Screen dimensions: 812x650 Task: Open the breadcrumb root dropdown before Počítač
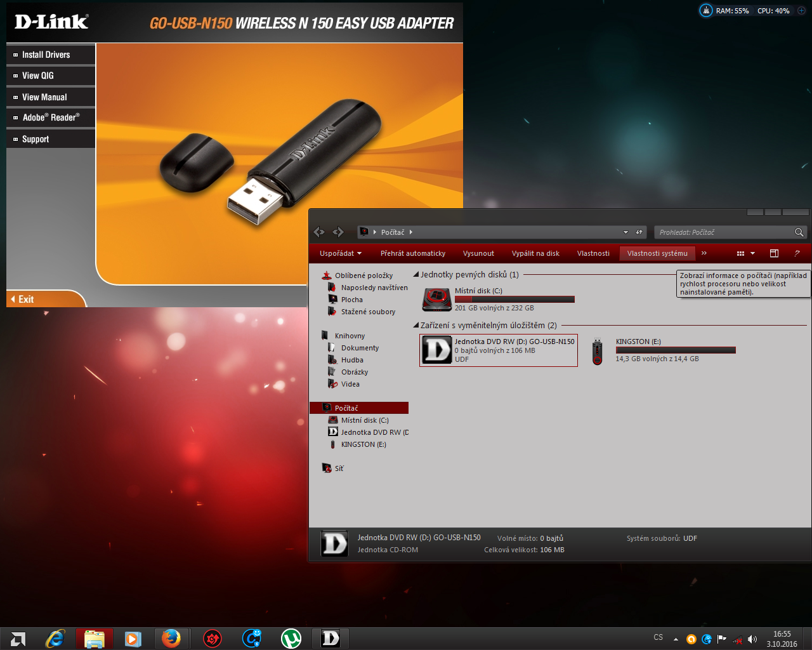point(375,232)
